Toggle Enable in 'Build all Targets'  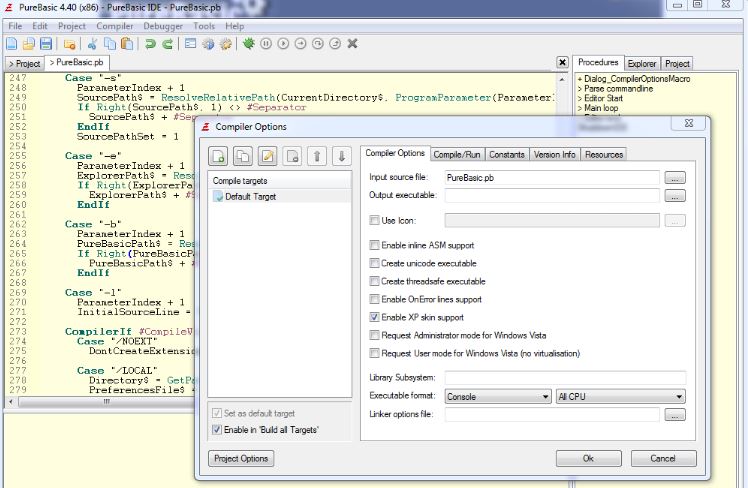coord(217,430)
